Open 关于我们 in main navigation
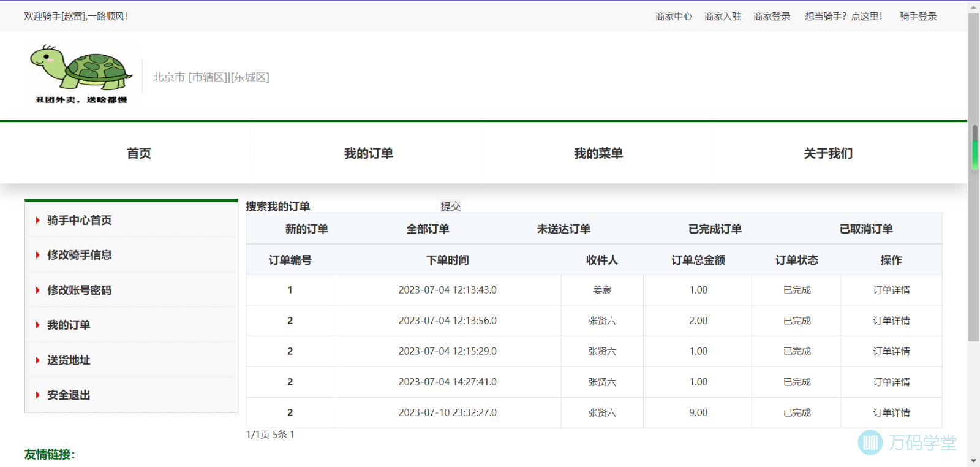Screen dimensions: 980x467 (828, 153)
